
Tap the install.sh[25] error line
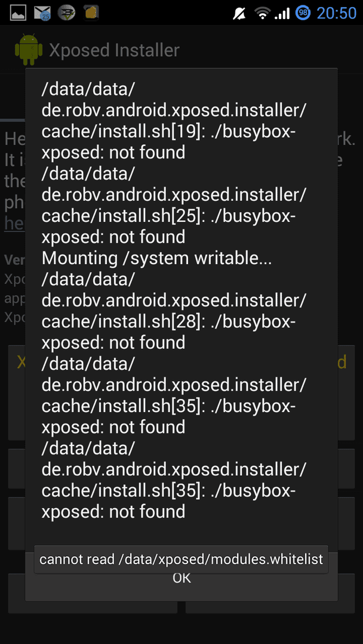174,205
